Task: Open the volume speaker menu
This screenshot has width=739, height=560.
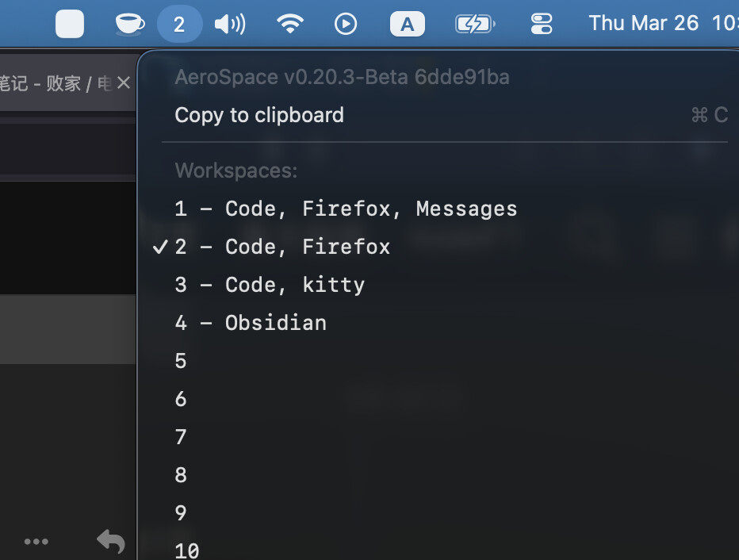Action: pyautogui.click(x=230, y=24)
